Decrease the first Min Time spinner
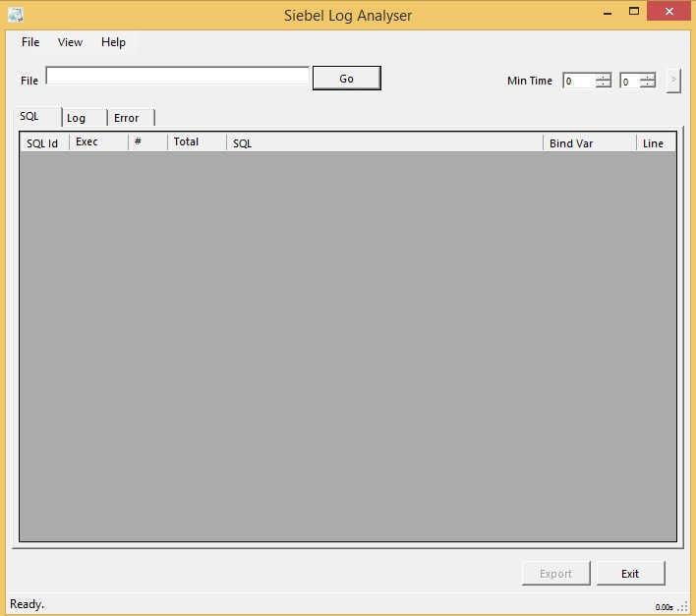The height and width of the screenshot is (616, 696). [x=604, y=84]
